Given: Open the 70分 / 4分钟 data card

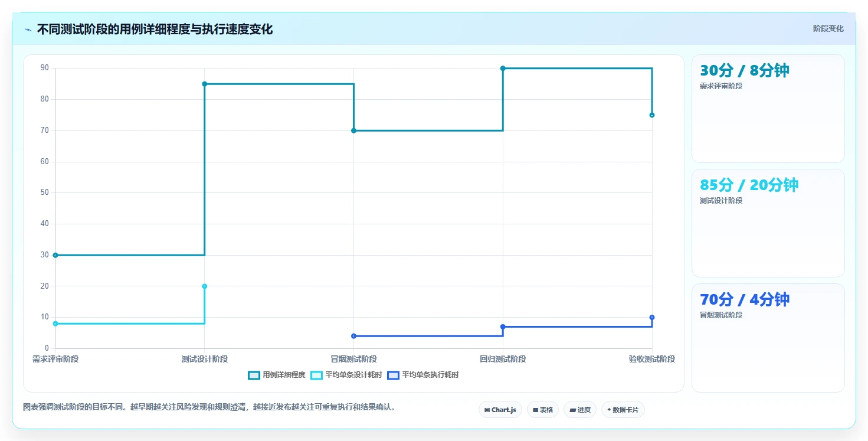Looking at the screenshot, I should click(x=768, y=338).
